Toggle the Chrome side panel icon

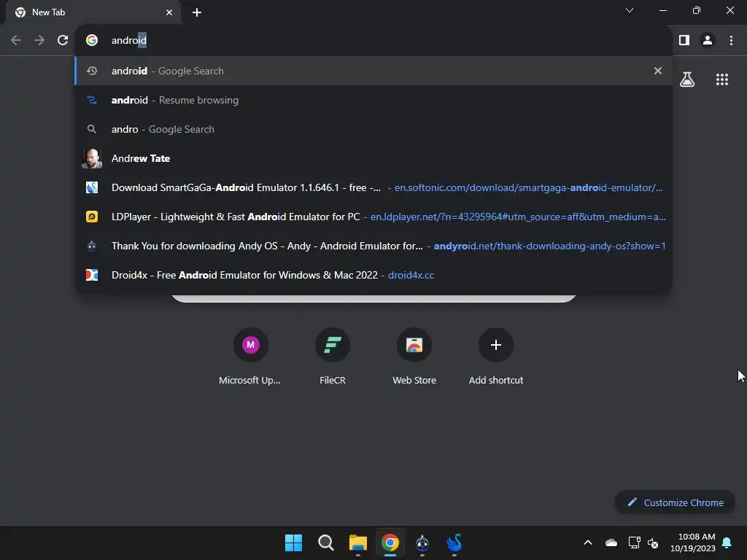(684, 40)
